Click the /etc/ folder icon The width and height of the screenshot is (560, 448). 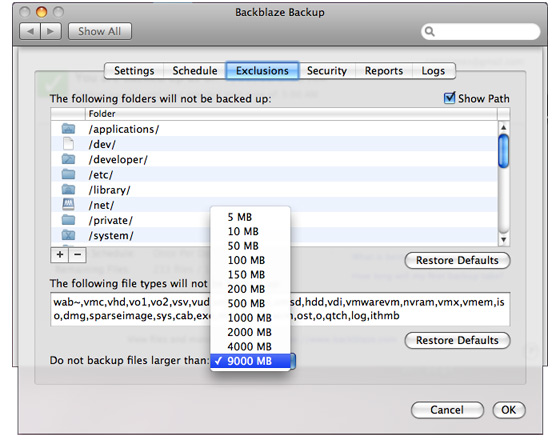tap(68, 174)
